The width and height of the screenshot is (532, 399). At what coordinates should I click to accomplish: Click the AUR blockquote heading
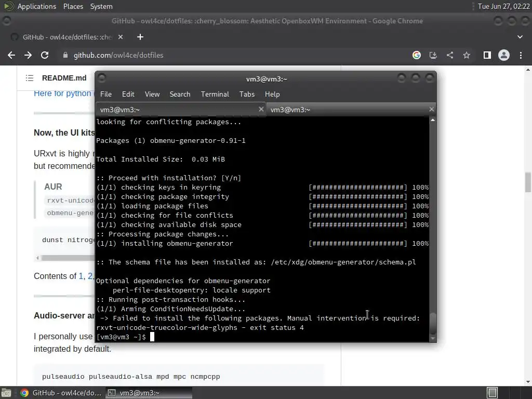(53, 187)
